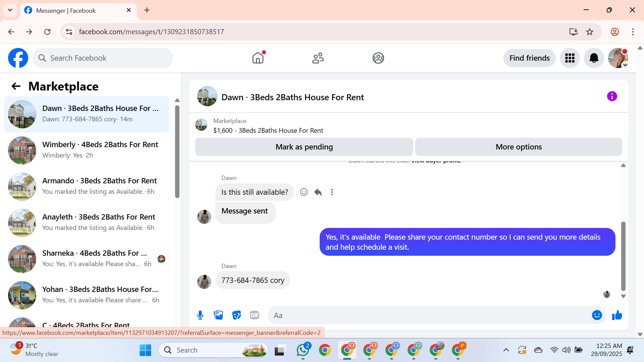Click the seen receipt avatar under messages

point(607,295)
